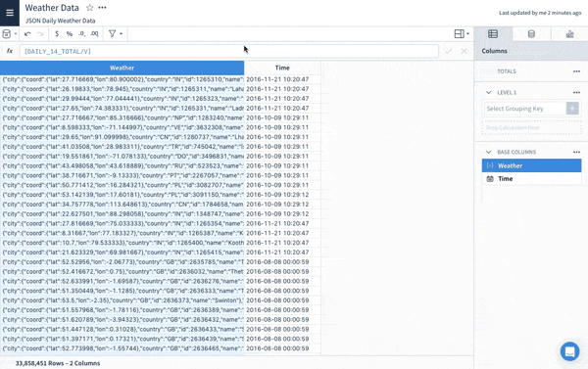Open more options next to title
This screenshot has height=369, width=588.
point(102,8)
